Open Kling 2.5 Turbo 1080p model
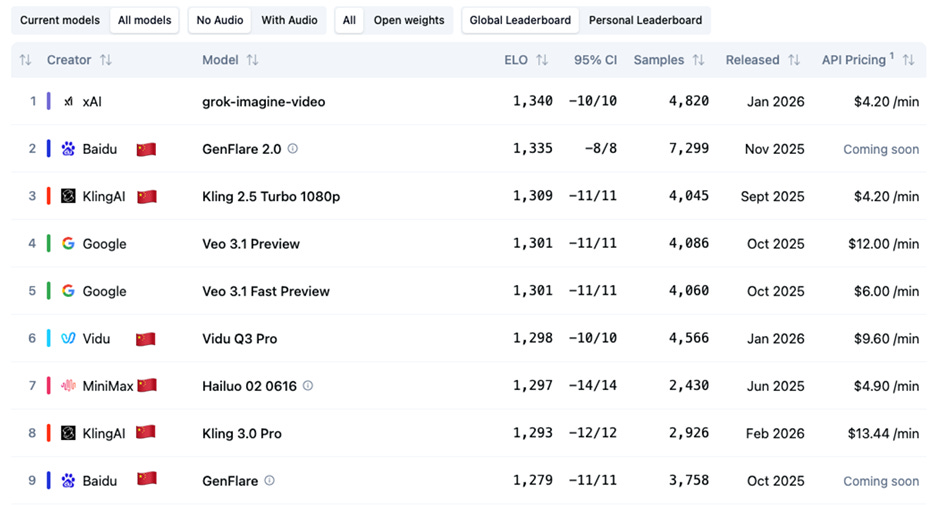Viewport: 937px width, 505px height. pyautogui.click(x=271, y=196)
